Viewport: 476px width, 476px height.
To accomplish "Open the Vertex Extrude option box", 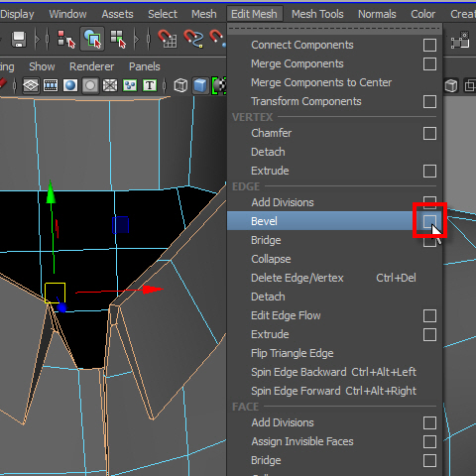I will (429, 171).
